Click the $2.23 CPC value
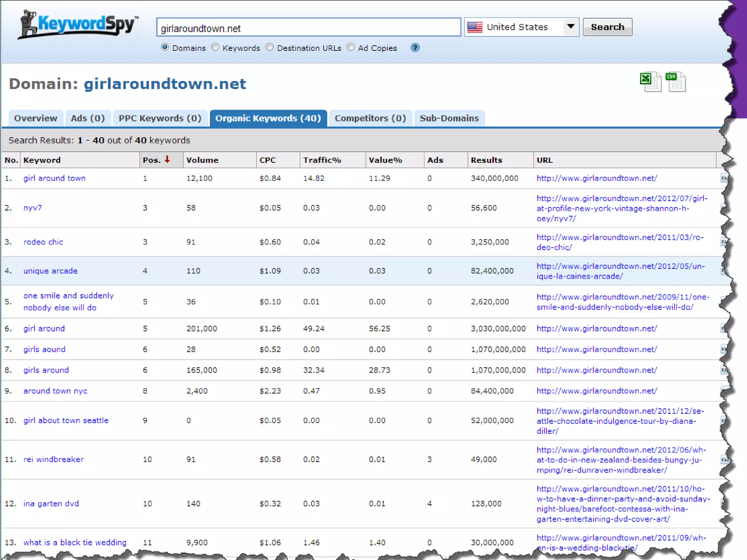The width and height of the screenshot is (747, 560). click(x=270, y=391)
